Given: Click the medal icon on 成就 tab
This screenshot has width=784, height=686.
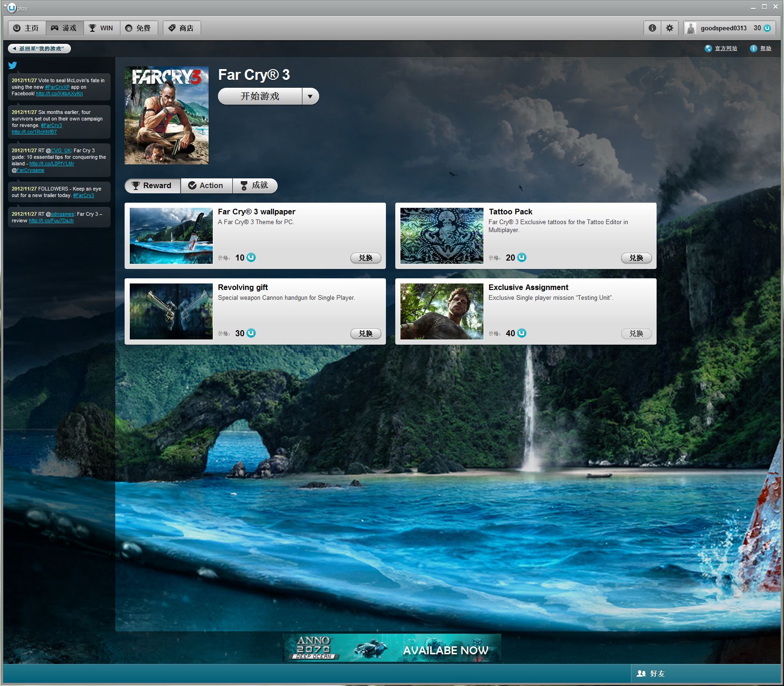Looking at the screenshot, I should coord(244,185).
